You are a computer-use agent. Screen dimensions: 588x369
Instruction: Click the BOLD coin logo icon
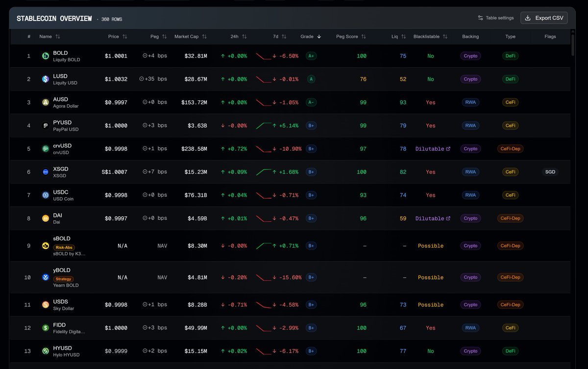pyautogui.click(x=45, y=56)
